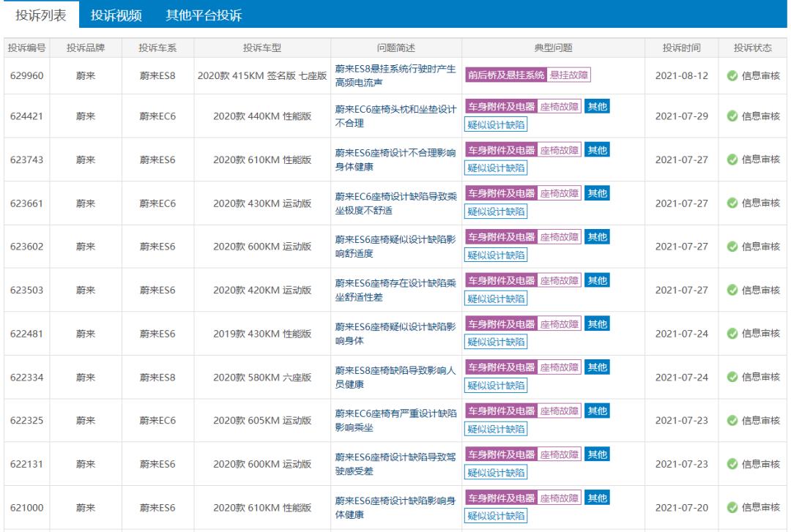791x532 pixels.
Task: Click the 座椅故障 tag in row 624421
Action: tap(559, 106)
